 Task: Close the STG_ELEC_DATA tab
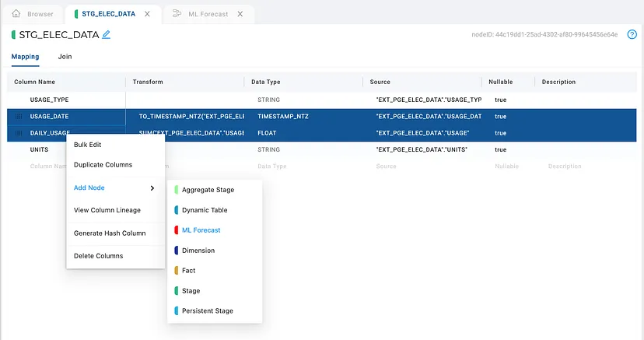click(147, 14)
